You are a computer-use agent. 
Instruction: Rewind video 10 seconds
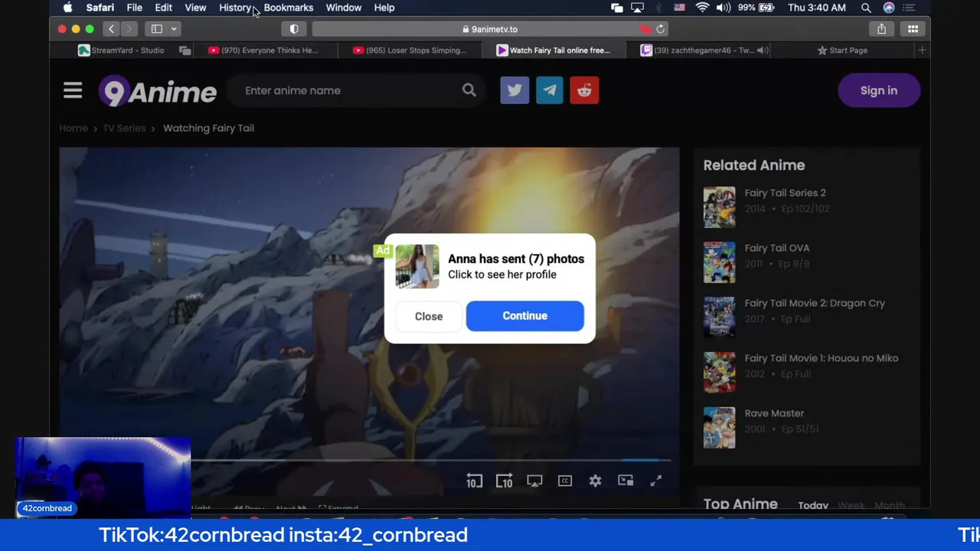(474, 481)
